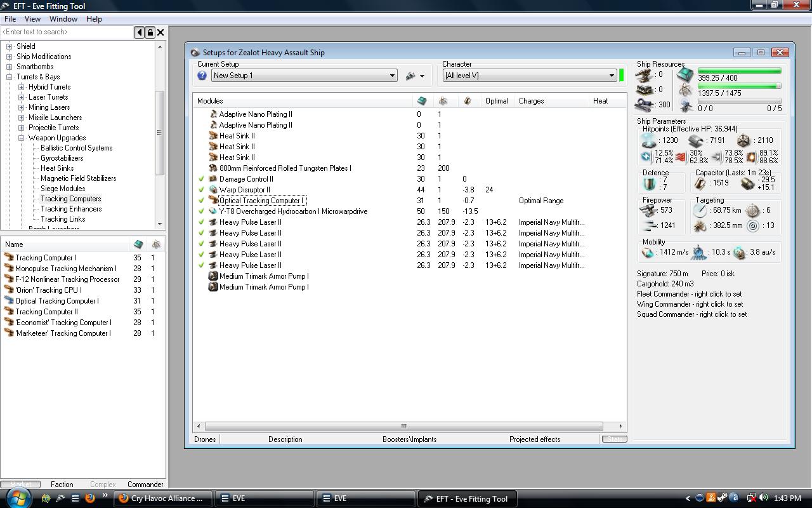Click the explosive resistance icon next to 89.1%
812x508 pixels.
(752, 157)
